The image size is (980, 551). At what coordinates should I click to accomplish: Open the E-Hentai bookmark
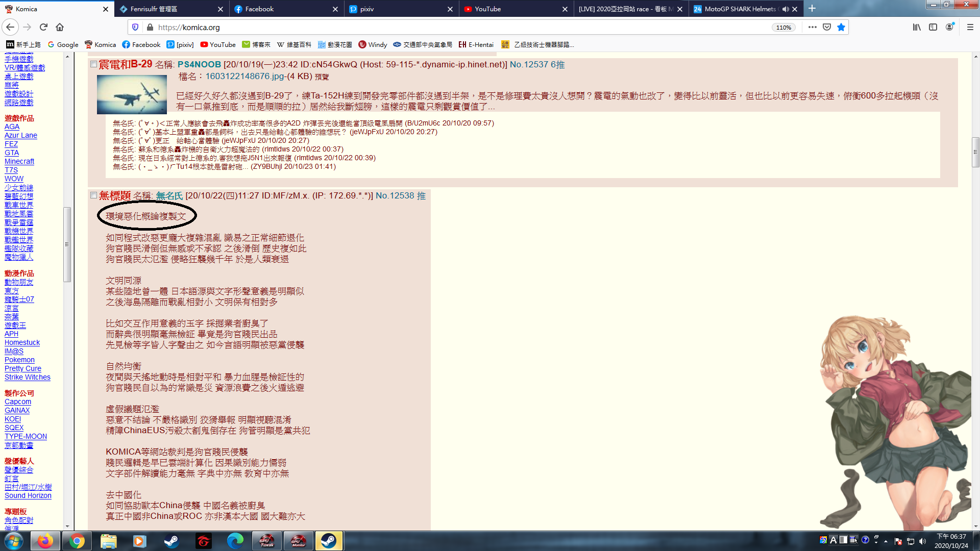point(476,44)
